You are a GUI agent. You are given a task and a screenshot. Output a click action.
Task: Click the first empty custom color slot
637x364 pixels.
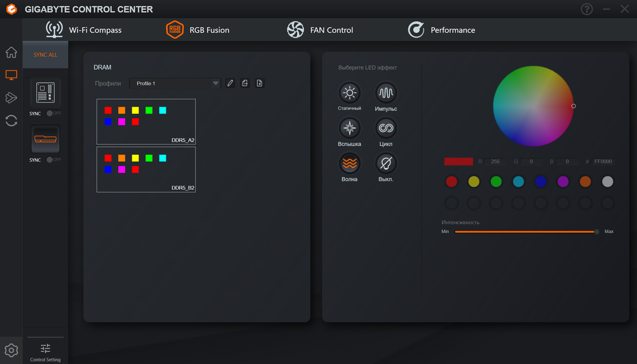click(x=451, y=203)
